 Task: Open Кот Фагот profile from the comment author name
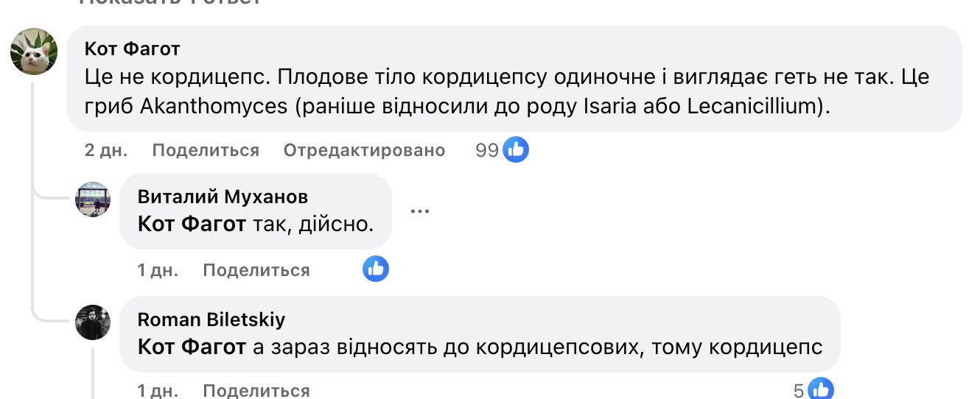click(x=133, y=49)
